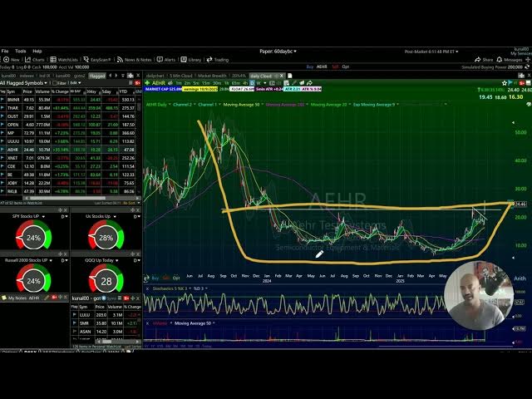Toggle the Filter checkbox in watchlist
The width and height of the screenshot is (532, 399).
[x=55, y=83]
